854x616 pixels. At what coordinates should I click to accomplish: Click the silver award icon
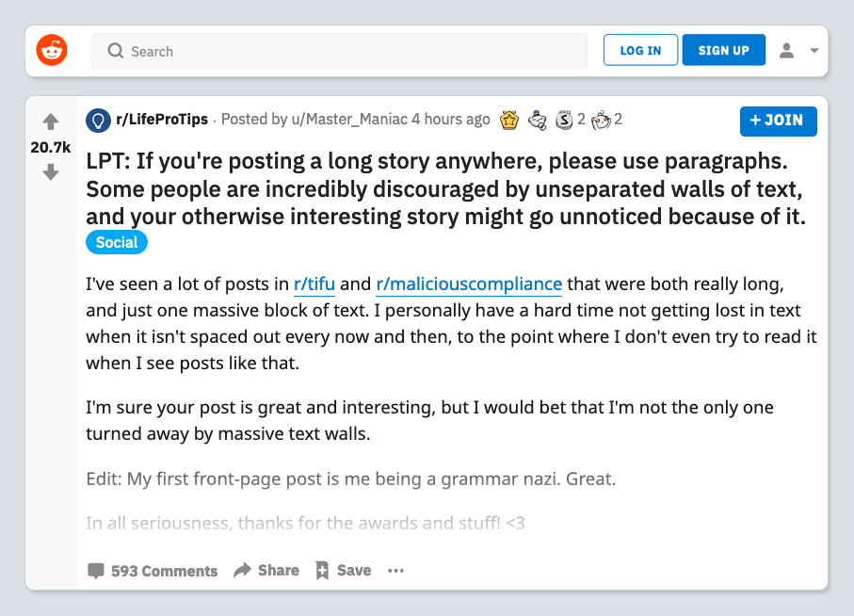tap(564, 120)
